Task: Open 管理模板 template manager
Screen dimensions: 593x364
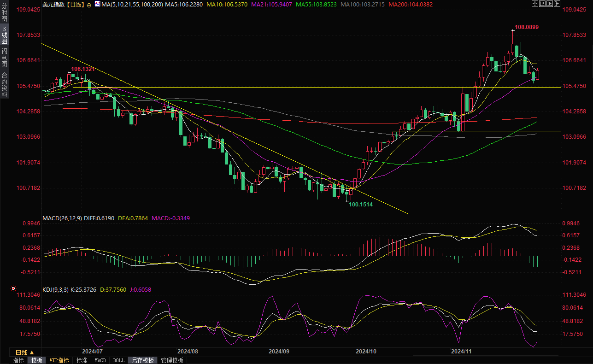Action: (x=172, y=360)
